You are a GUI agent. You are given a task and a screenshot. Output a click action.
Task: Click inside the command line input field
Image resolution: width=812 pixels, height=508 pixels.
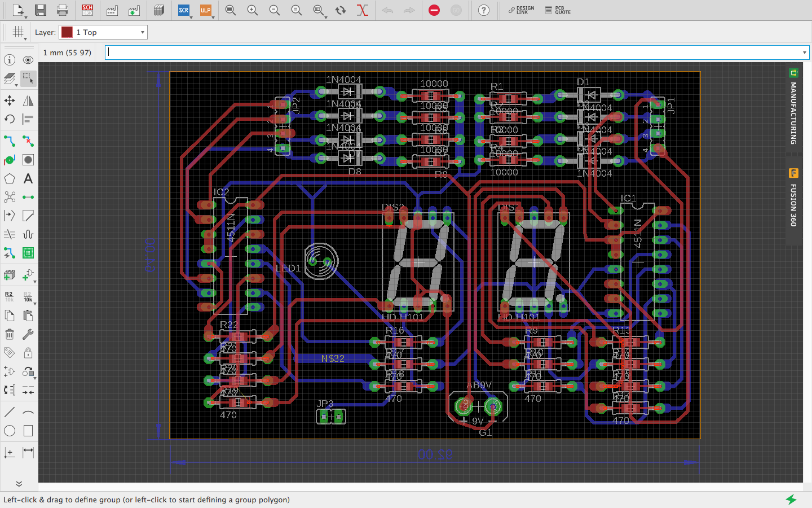tap(395, 52)
